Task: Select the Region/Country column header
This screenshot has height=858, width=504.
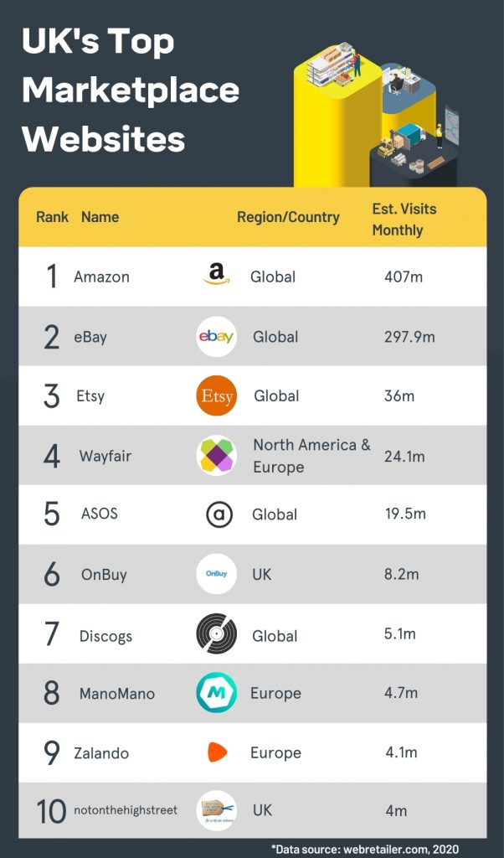Action: tap(288, 217)
